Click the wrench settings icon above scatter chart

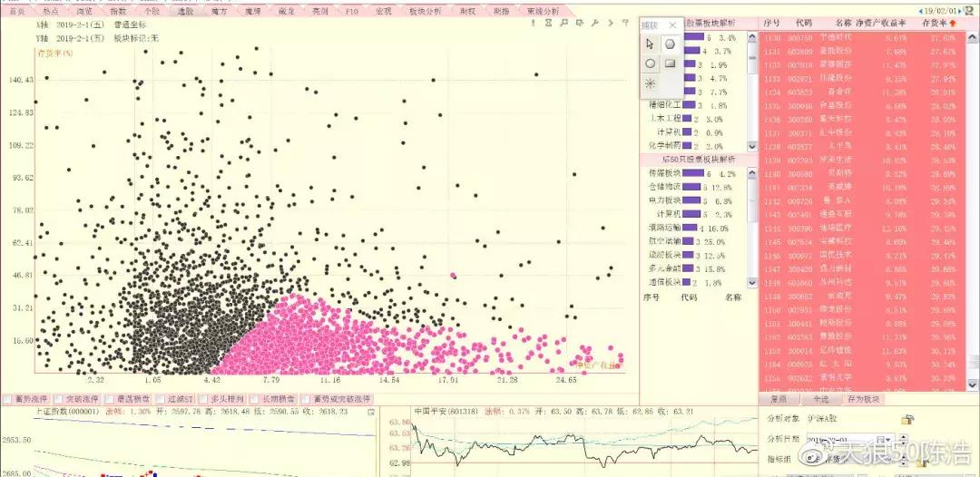point(594,23)
